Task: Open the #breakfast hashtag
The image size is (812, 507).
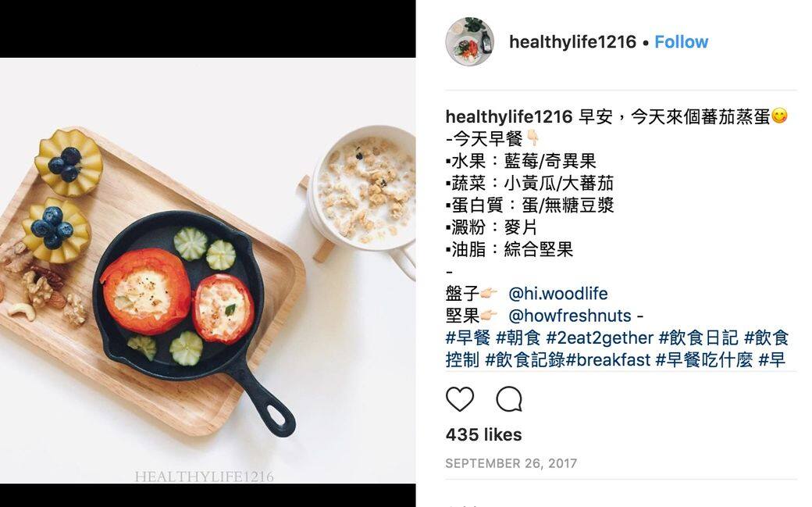Action: pyautogui.click(x=608, y=360)
